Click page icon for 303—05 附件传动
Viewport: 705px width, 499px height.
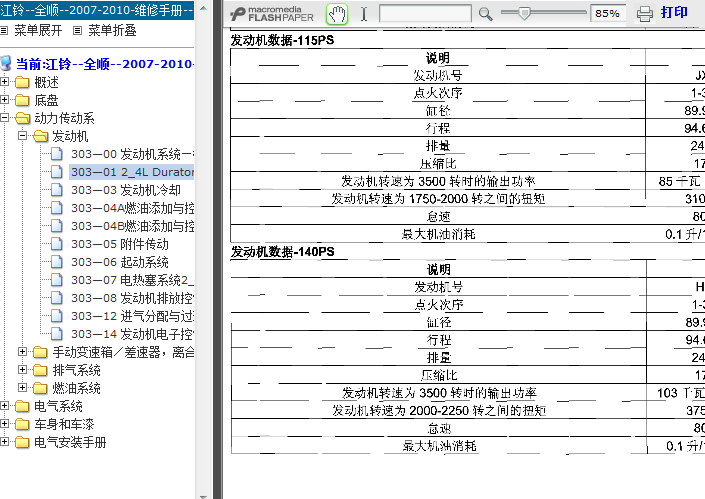[57, 244]
